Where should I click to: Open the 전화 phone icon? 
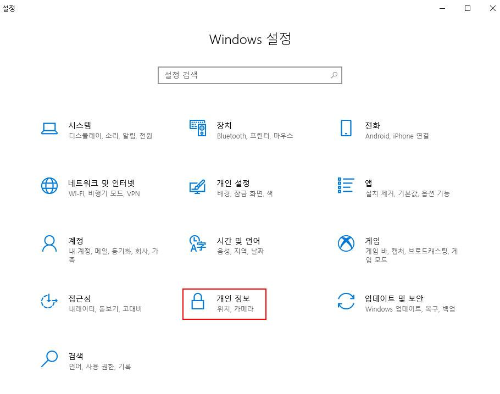[x=346, y=128]
